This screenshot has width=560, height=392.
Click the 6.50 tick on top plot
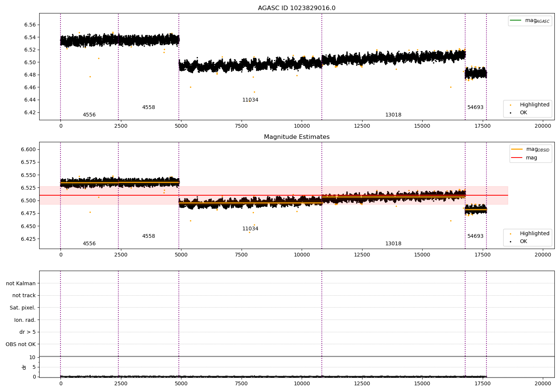[x=30, y=62]
